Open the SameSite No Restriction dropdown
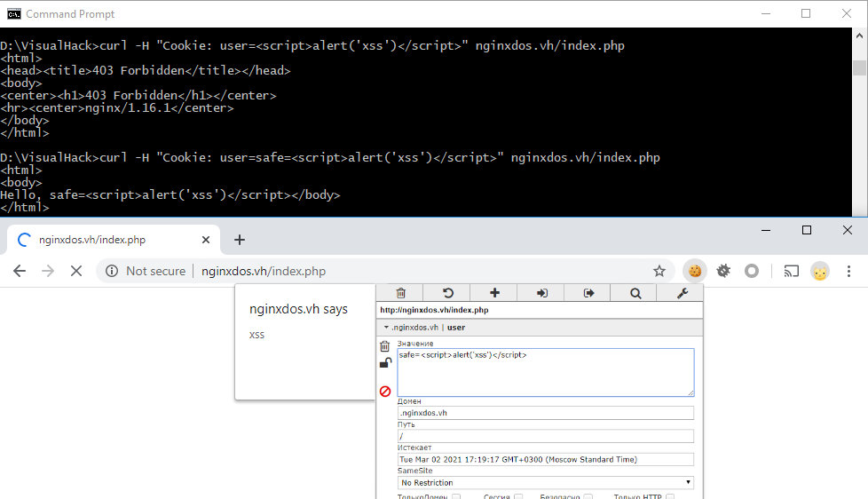This screenshot has width=868, height=499. point(545,482)
